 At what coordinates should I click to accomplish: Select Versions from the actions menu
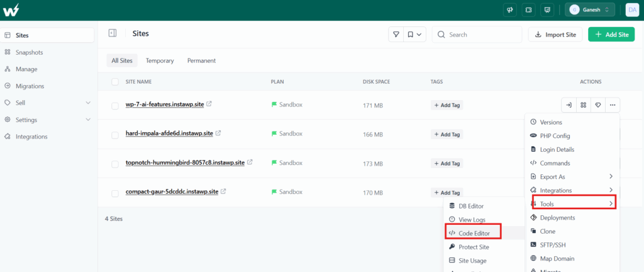(572, 122)
